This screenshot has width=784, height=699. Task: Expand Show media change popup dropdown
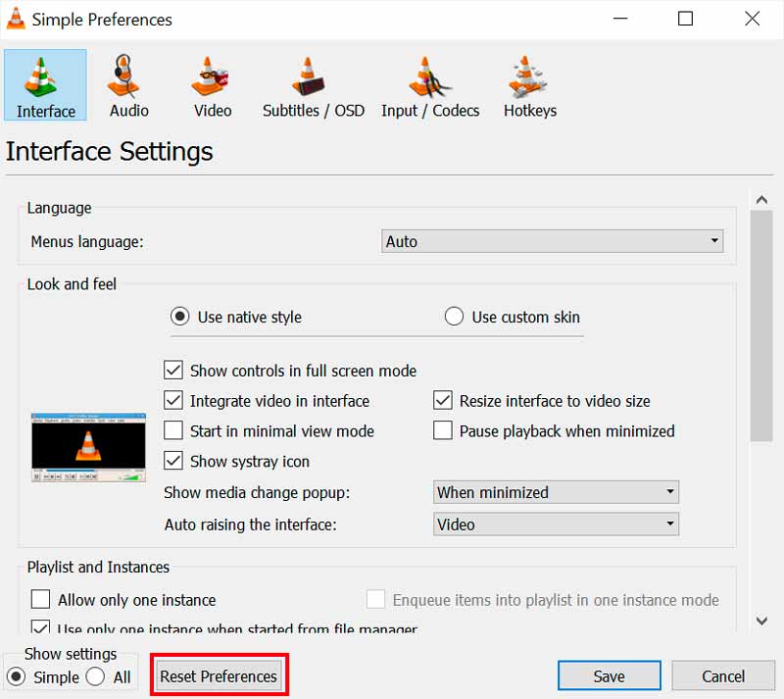point(556,492)
